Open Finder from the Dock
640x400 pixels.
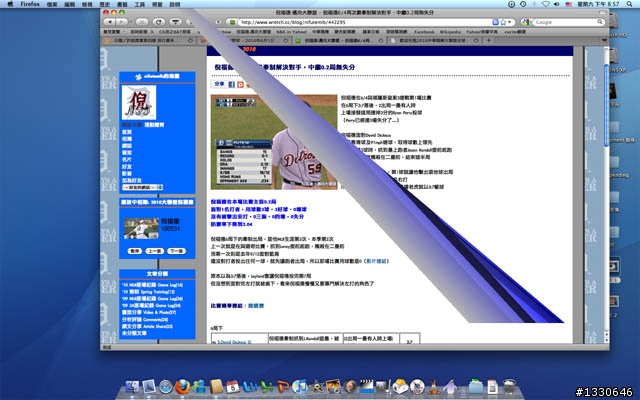131,387
